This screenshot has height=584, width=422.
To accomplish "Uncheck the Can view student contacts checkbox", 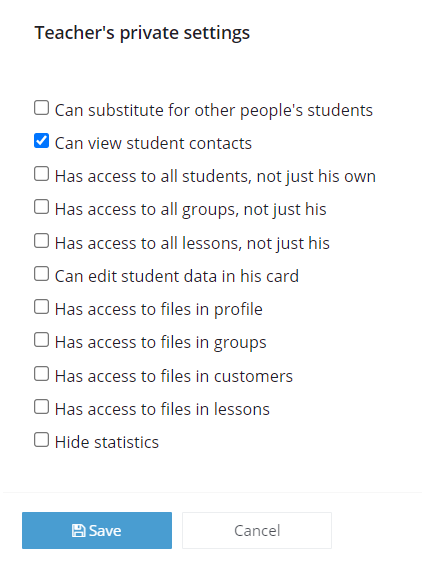I will coord(41,141).
